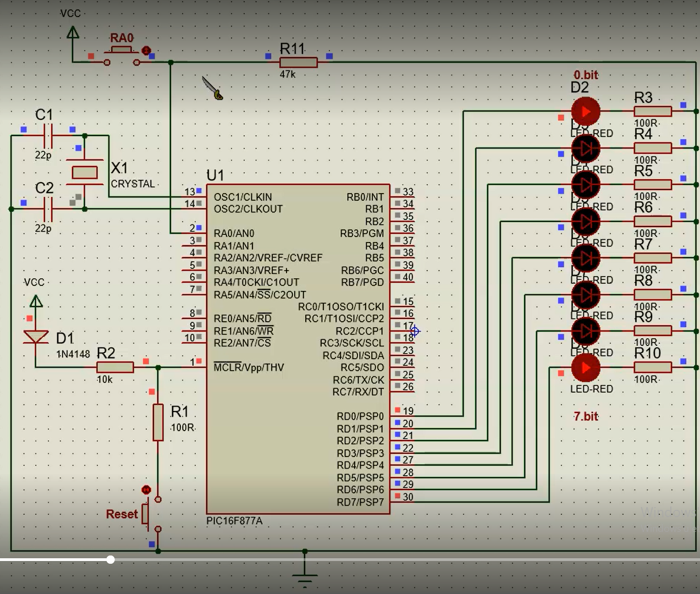Select the LED wired to resistor R6
The image size is (700, 594).
(586, 222)
